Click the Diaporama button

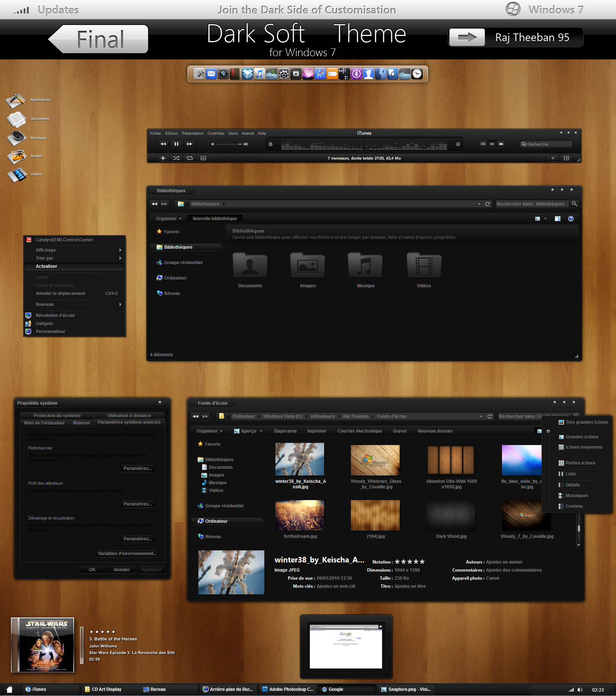point(285,431)
